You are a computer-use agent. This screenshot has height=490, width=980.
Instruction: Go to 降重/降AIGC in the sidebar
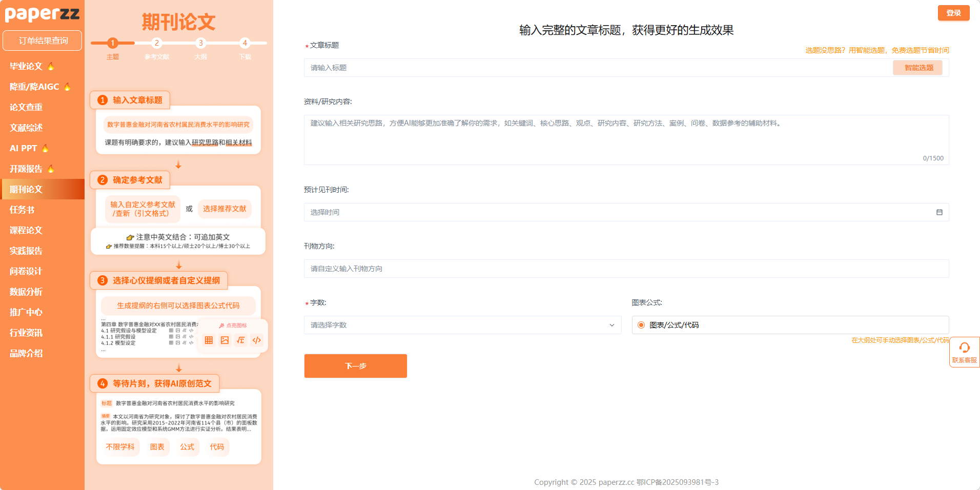tap(34, 87)
